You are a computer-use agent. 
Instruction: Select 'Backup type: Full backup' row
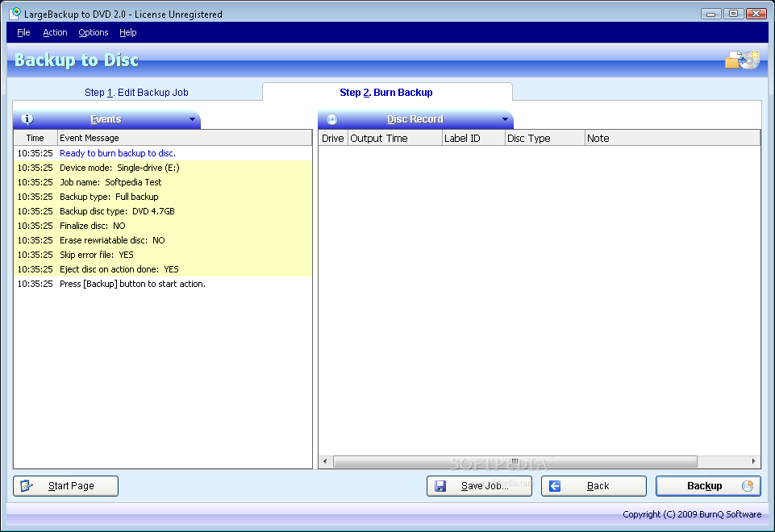click(163, 197)
